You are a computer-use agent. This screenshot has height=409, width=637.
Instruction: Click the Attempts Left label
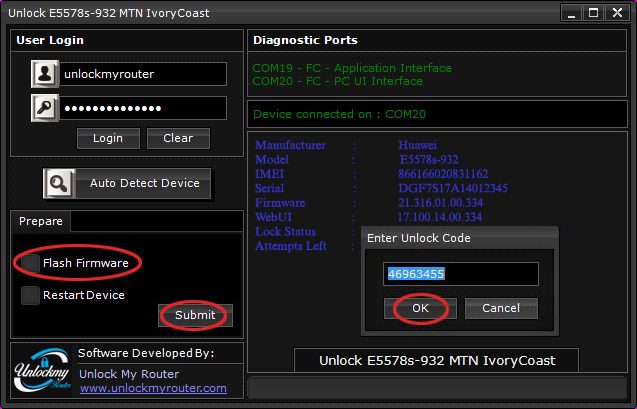290,246
